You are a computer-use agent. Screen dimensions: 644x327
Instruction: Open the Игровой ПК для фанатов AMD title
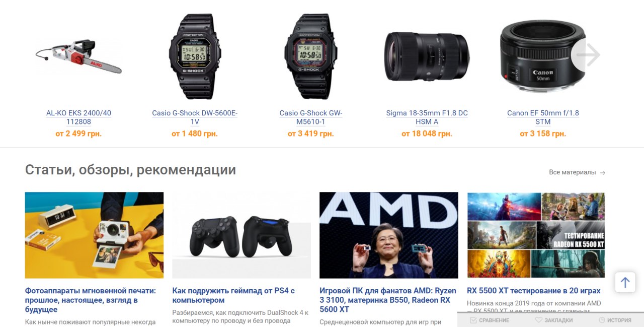click(388, 300)
